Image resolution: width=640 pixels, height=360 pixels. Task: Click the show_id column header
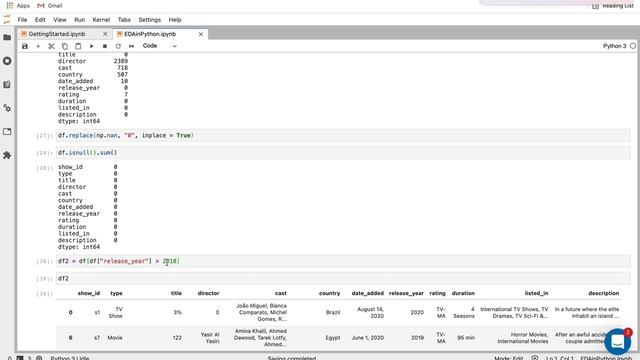[x=89, y=293]
